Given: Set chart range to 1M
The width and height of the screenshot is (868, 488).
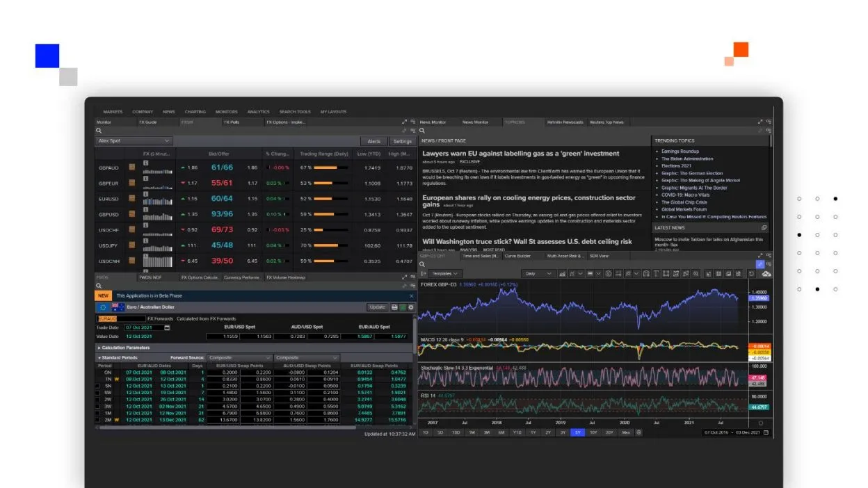Looking at the screenshot, I should coord(471,432).
